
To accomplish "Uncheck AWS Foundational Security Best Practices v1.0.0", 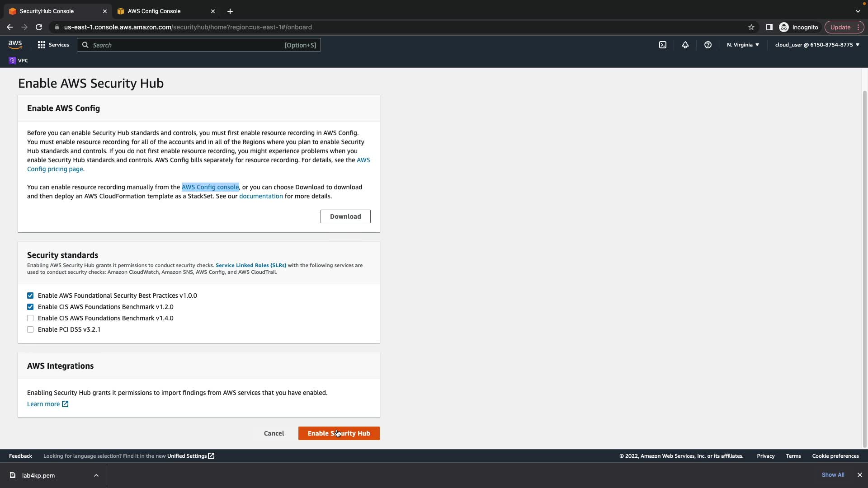I will coord(30,296).
